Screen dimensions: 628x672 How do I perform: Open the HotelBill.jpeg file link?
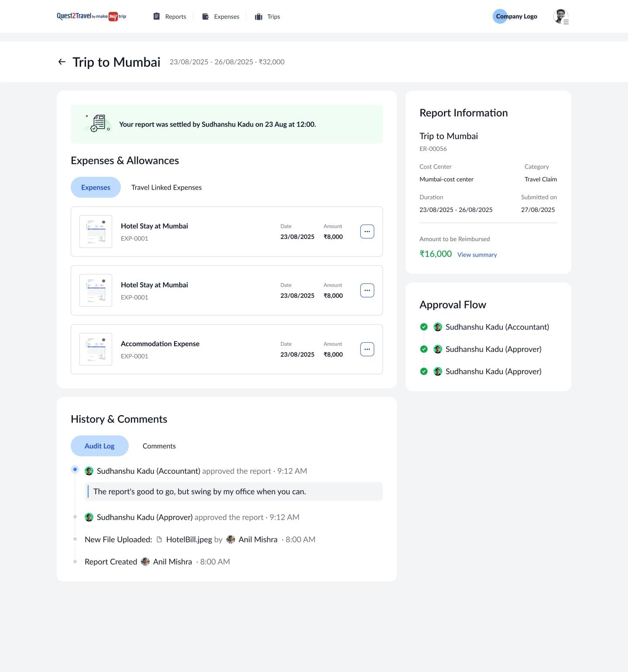pos(189,539)
